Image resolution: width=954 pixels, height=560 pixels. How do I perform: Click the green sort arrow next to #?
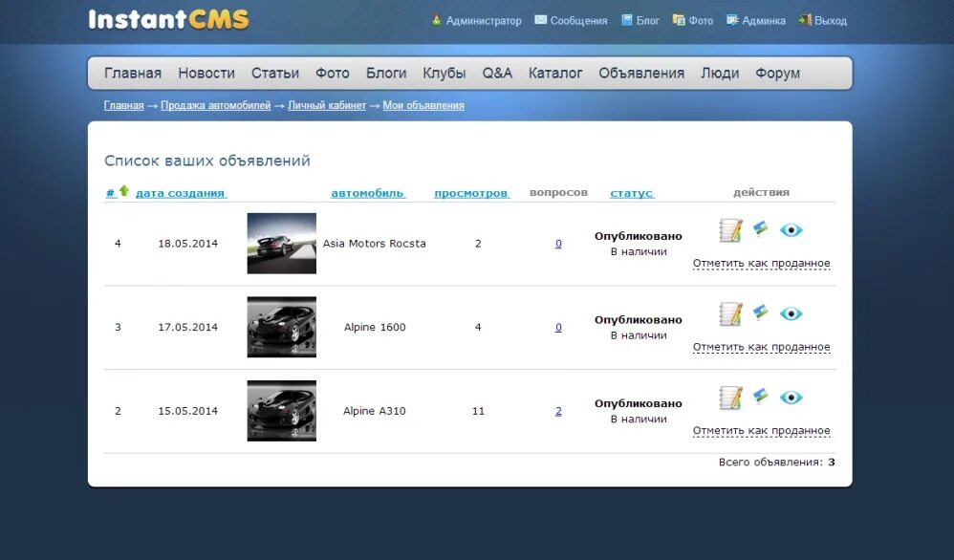(124, 190)
